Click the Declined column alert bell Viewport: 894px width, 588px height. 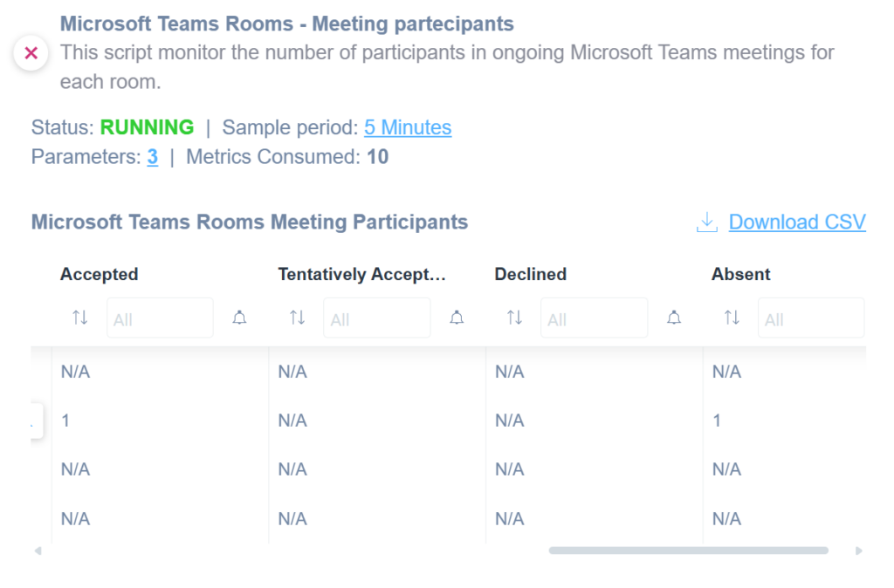(674, 318)
